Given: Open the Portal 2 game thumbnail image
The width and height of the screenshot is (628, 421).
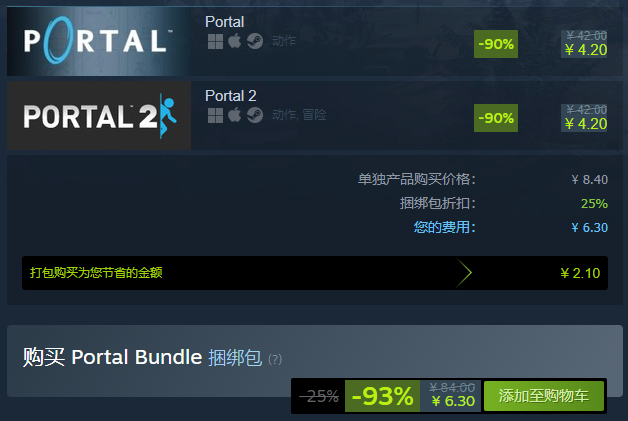Looking at the screenshot, I should coord(99,116).
